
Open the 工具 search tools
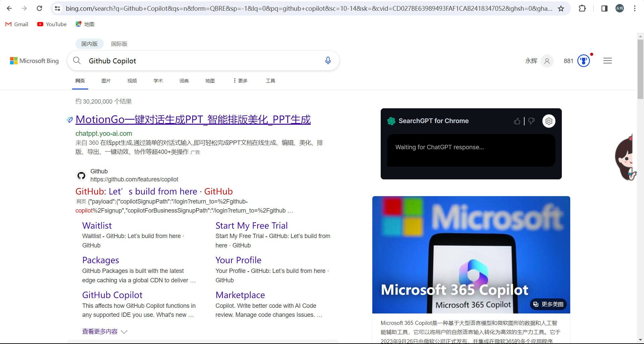click(x=270, y=81)
